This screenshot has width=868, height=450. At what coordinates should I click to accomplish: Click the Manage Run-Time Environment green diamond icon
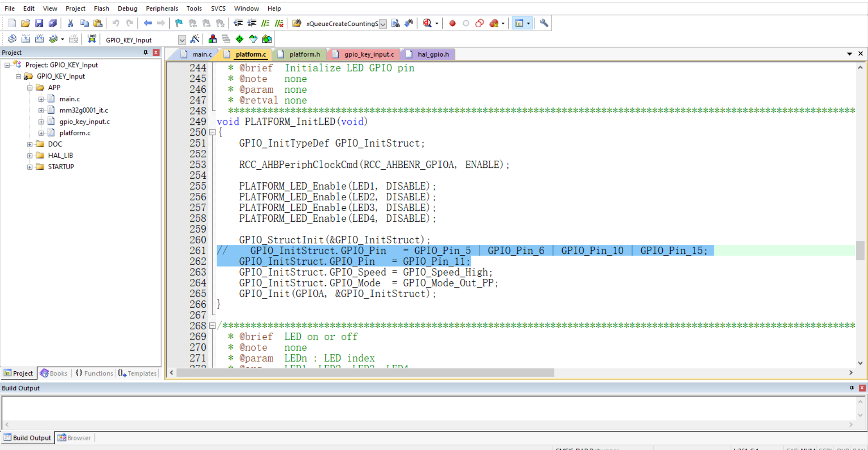[240, 39]
